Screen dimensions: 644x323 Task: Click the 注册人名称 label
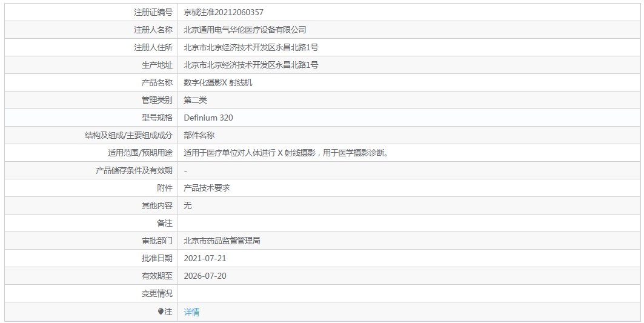click(x=153, y=30)
